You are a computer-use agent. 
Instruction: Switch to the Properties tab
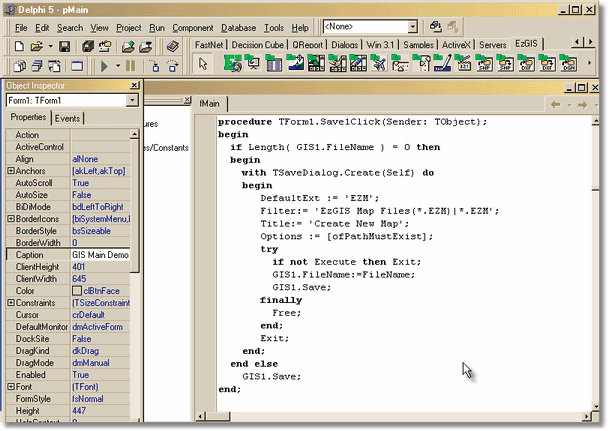coord(28,117)
